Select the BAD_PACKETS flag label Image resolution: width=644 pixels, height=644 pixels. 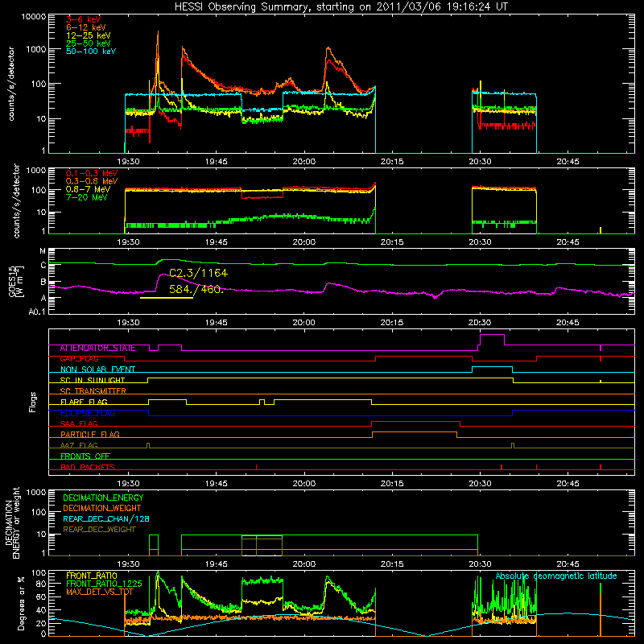pyautogui.click(x=88, y=467)
